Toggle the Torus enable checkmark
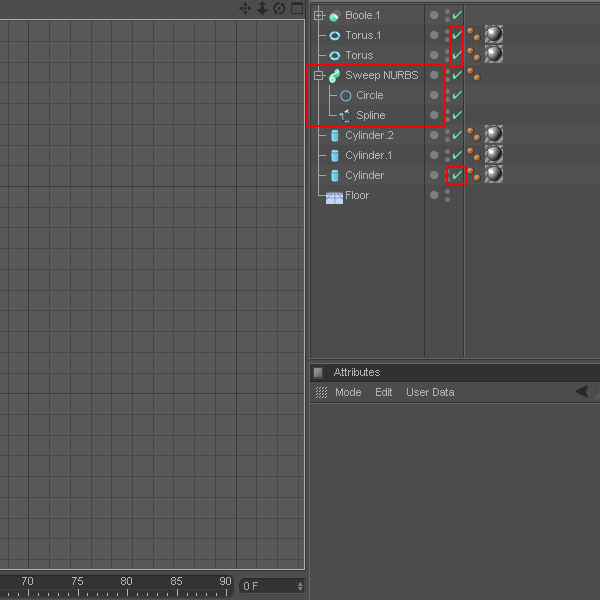This screenshot has width=600, height=600. [x=457, y=55]
